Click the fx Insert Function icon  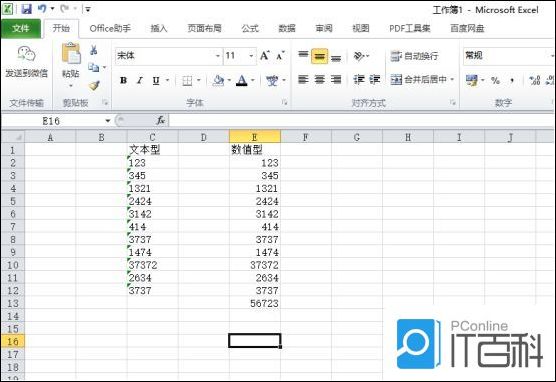[161, 121]
